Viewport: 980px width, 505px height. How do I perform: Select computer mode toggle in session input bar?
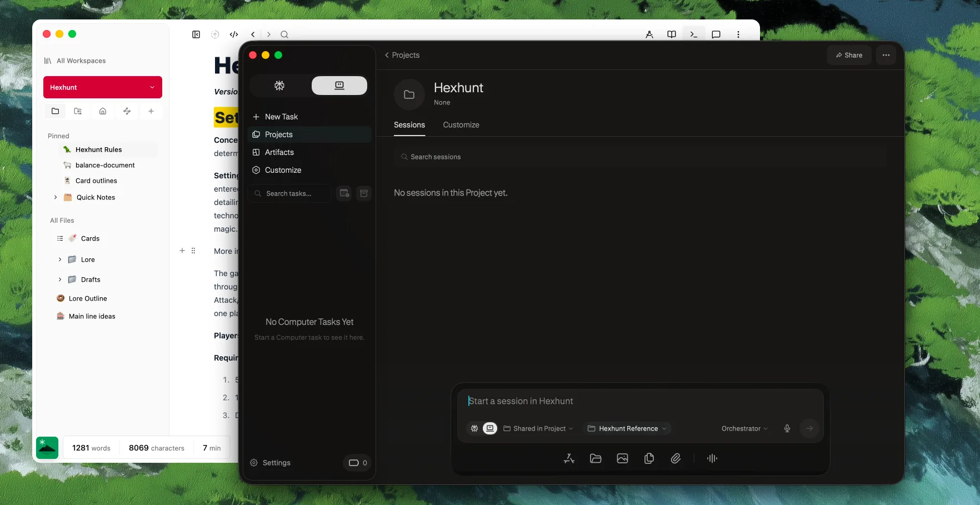(490, 428)
